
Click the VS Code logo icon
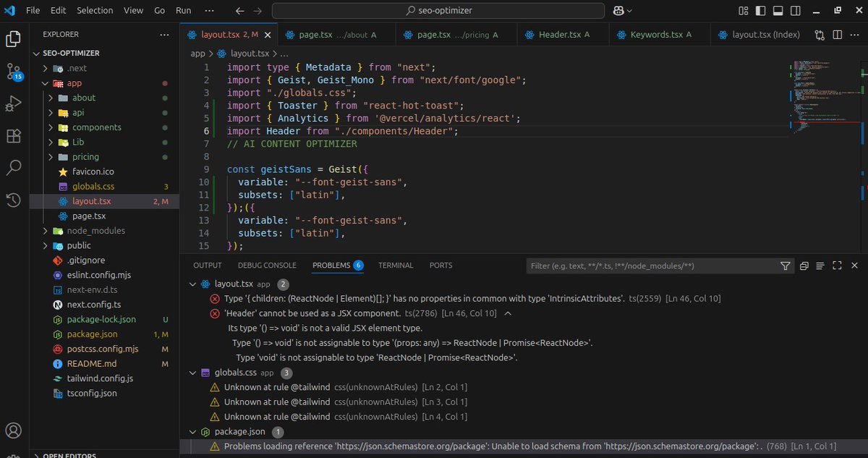click(x=10, y=10)
